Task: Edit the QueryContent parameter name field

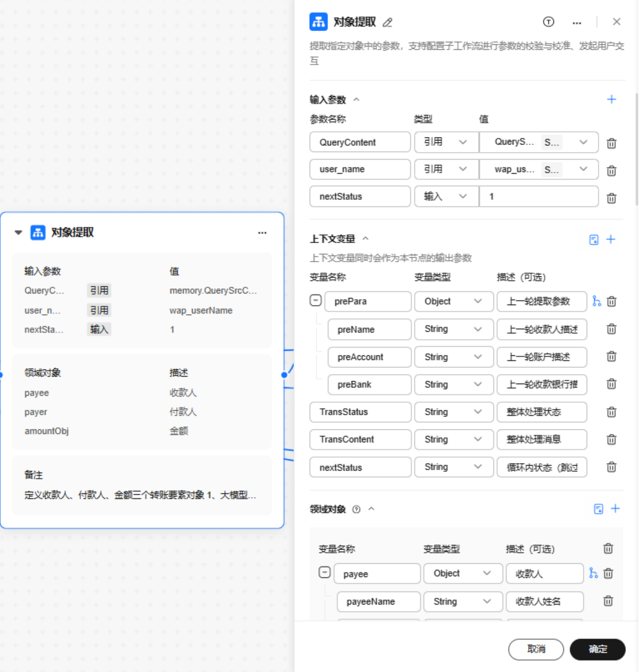Action: click(360, 142)
